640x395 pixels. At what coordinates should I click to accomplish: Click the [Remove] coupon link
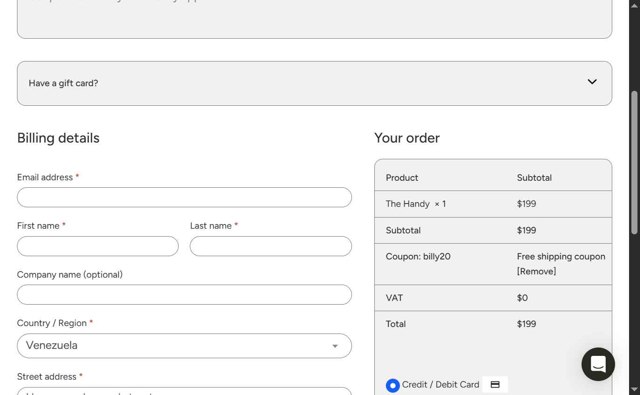pos(536,271)
